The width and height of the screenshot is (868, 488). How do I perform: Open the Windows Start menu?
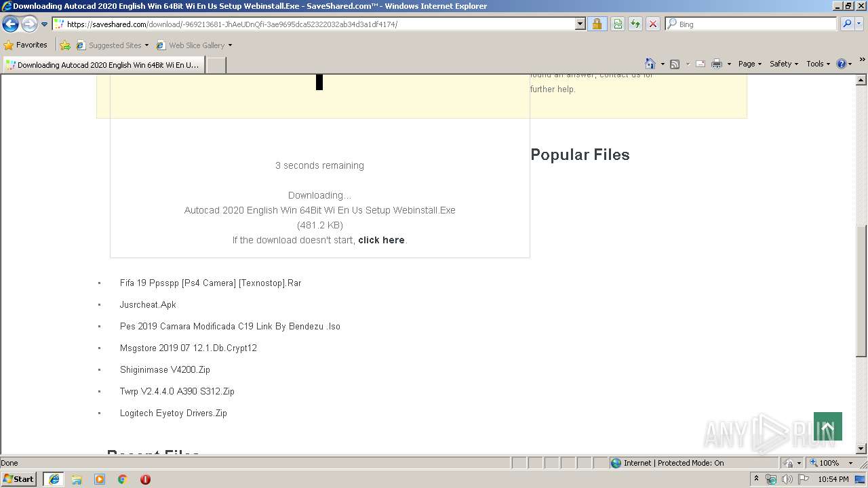click(19, 479)
